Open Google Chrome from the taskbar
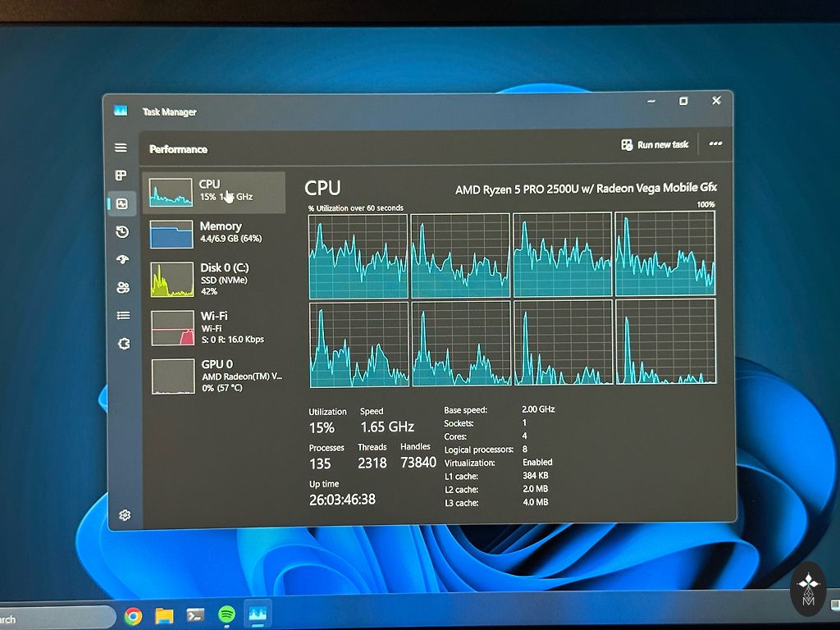Image resolution: width=840 pixels, height=630 pixels. click(134, 615)
